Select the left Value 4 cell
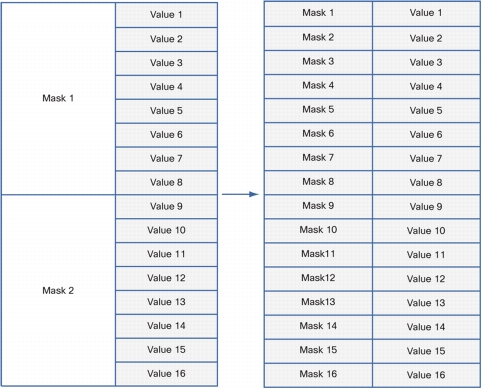This screenshot has width=483, height=389. (x=167, y=87)
